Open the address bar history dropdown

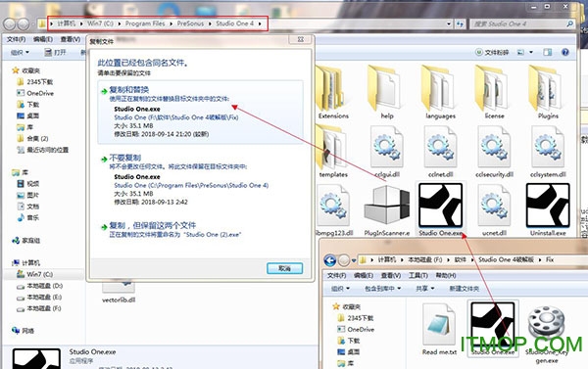[x=449, y=23]
